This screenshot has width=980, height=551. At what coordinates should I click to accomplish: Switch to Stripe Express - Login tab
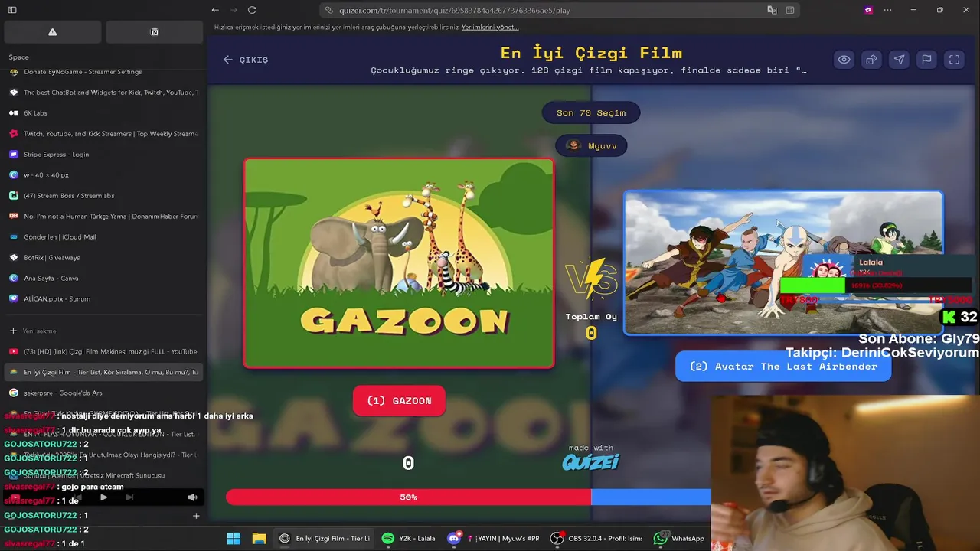tap(103, 155)
